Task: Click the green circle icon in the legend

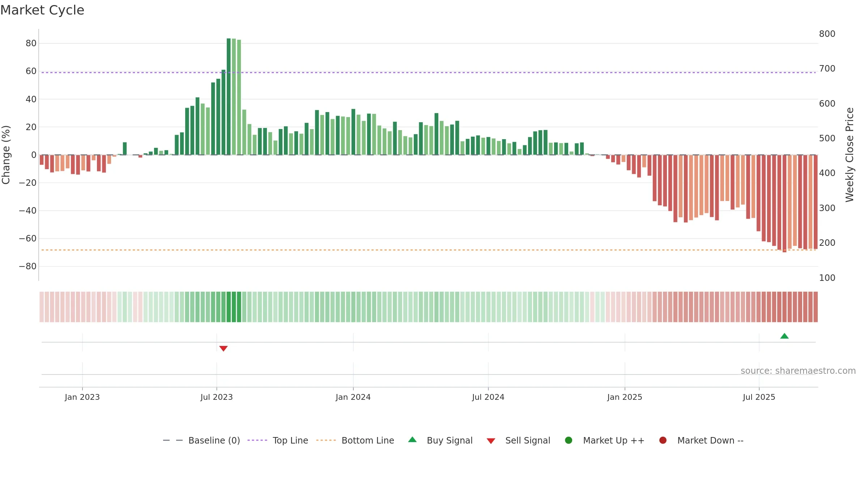Action: [569, 440]
